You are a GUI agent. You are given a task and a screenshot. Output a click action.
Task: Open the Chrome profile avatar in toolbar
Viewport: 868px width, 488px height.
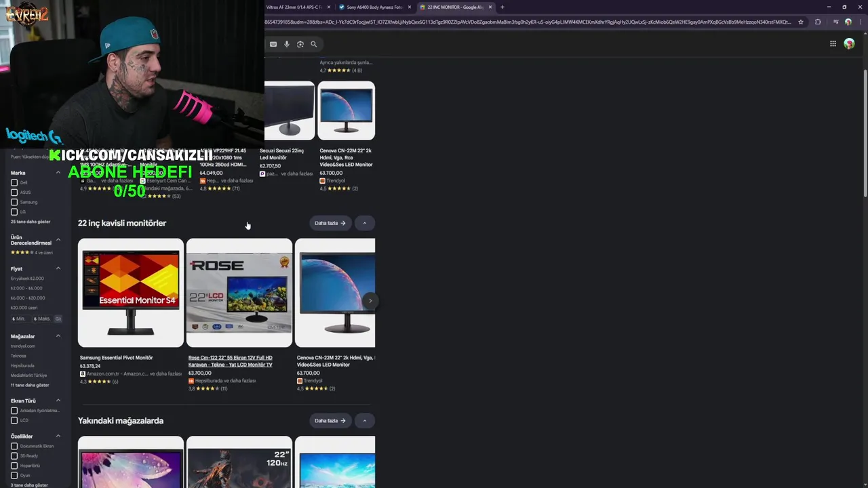(x=848, y=22)
